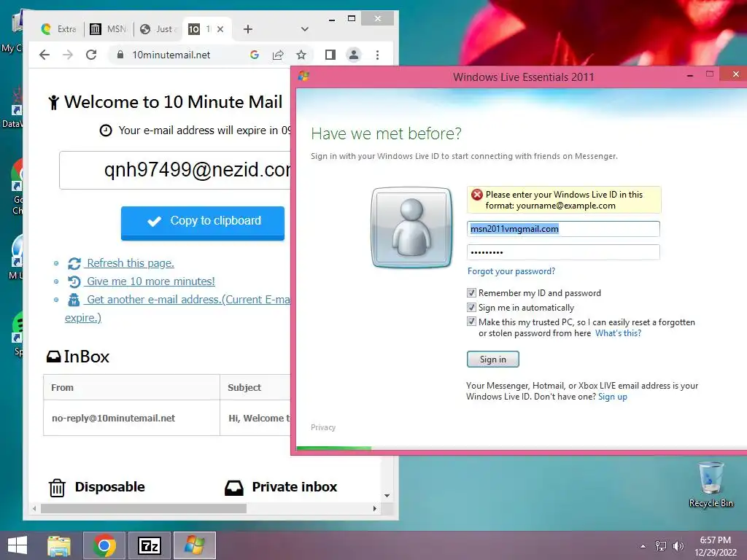Click the Chrome taskbar icon
Screen dimensions: 747x560
(104, 545)
